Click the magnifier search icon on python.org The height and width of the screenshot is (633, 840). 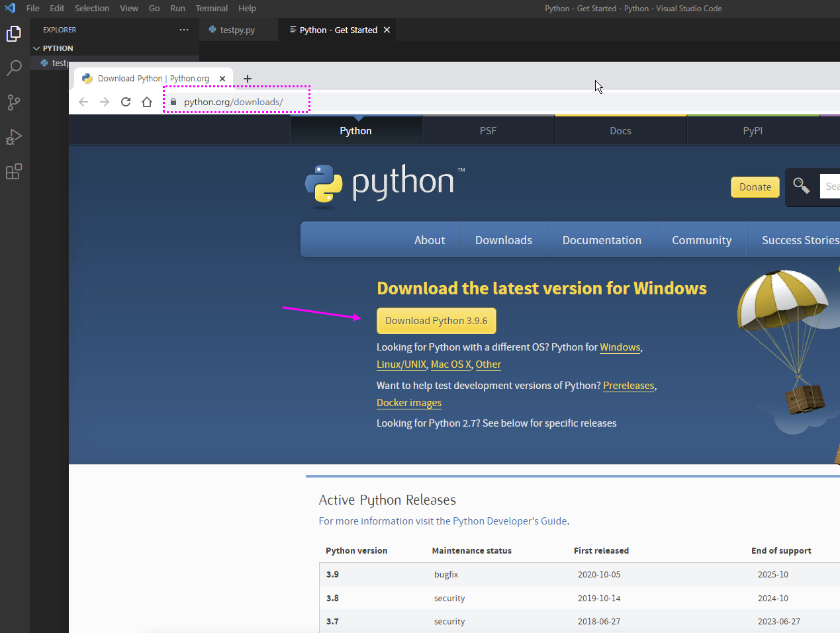coord(801,186)
